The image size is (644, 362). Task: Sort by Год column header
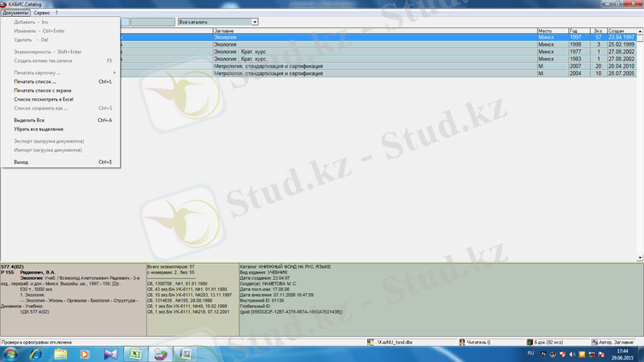tap(580, 31)
